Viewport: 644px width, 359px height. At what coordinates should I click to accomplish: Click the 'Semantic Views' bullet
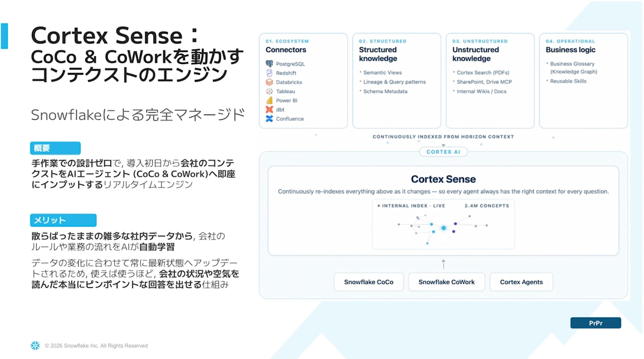[x=383, y=73]
